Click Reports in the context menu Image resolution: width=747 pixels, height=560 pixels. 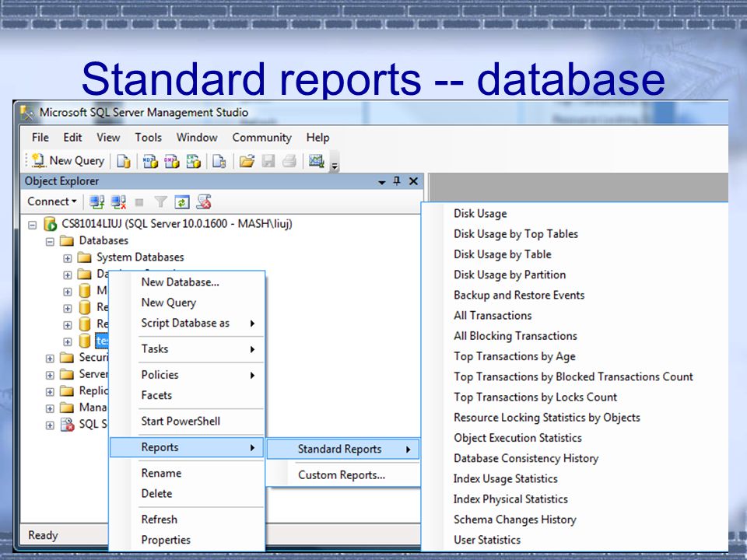pyautogui.click(x=187, y=448)
